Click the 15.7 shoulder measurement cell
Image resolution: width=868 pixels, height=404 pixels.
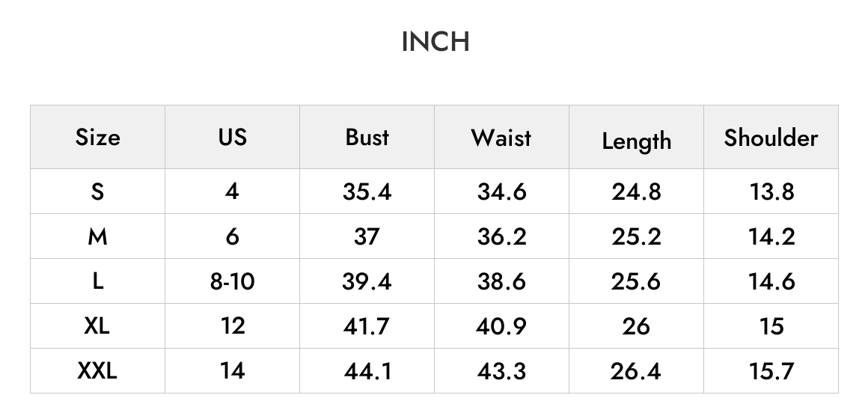(771, 371)
